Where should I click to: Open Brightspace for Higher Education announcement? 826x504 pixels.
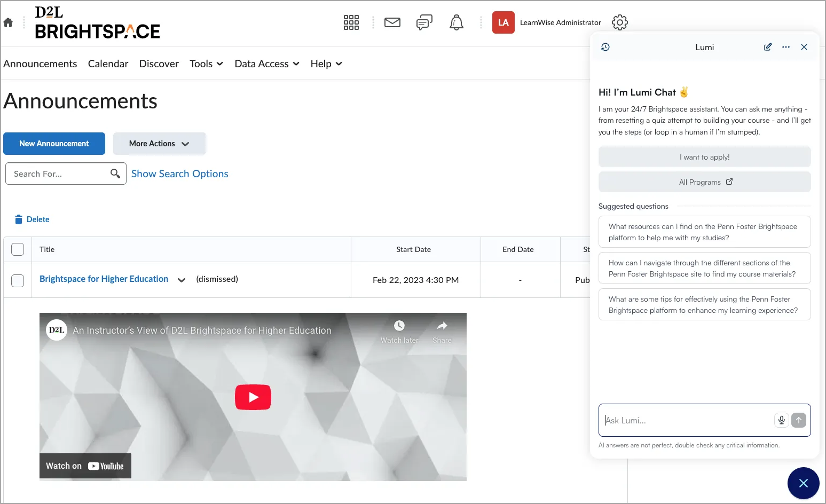pos(104,279)
